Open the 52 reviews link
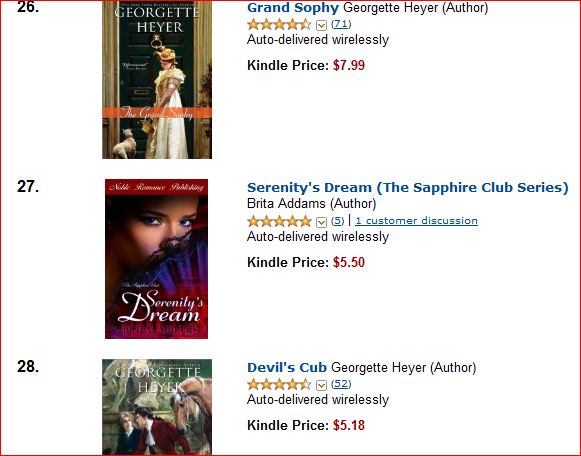Screen dimensions: 581x456 341,384
